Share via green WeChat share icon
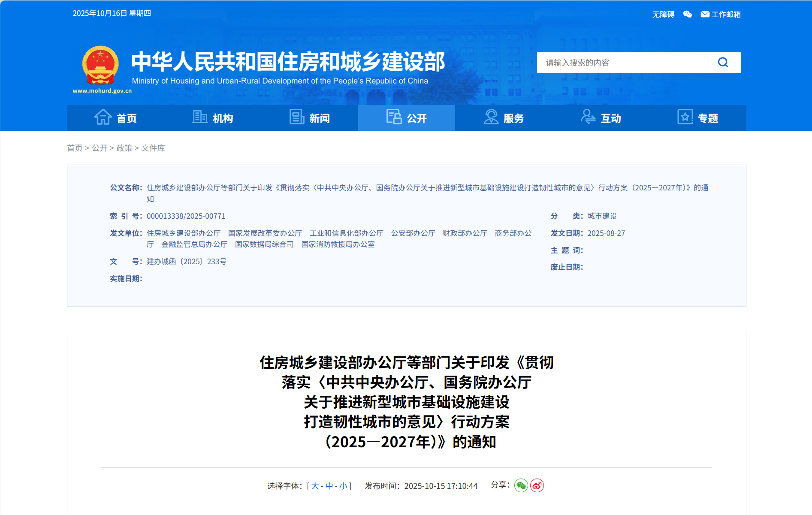812x515 pixels. point(521,485)
